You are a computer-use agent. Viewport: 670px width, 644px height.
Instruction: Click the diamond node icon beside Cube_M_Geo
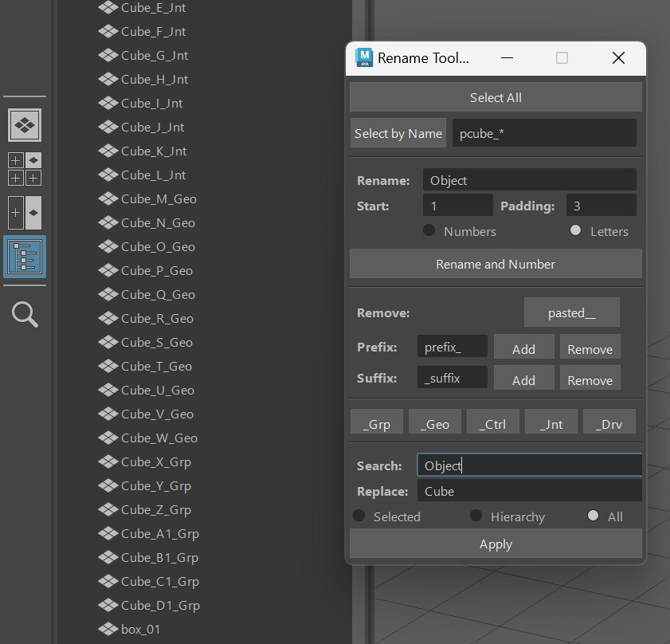click(x=108, y=198)
